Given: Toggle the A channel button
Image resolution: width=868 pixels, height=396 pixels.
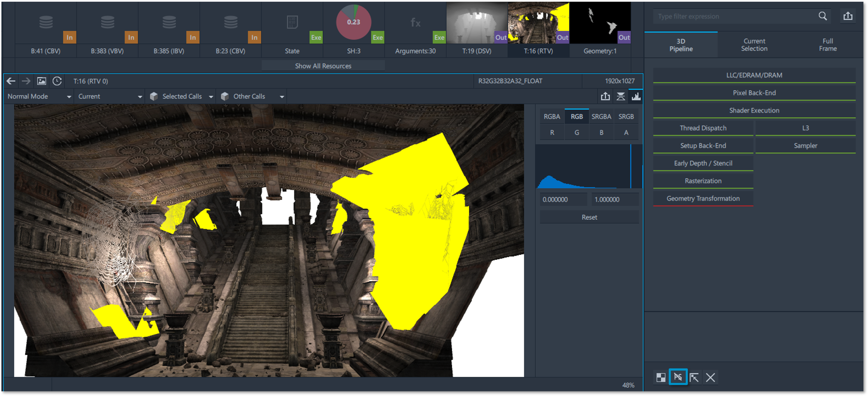Looking at the screenshot, I should click(x=626, y=133).
